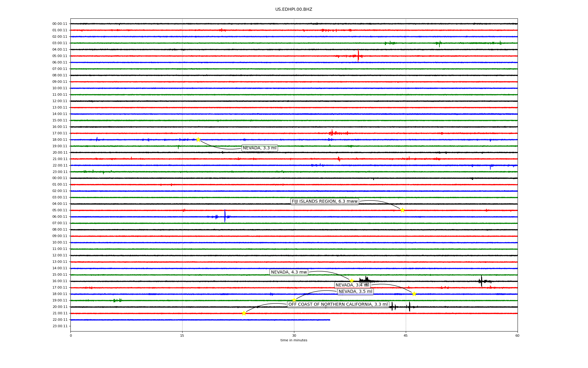This screenshot has width=588, height=368.
Task: Click the black burst near the end of the 16:00:11 trace
Action: coord(481,281)
